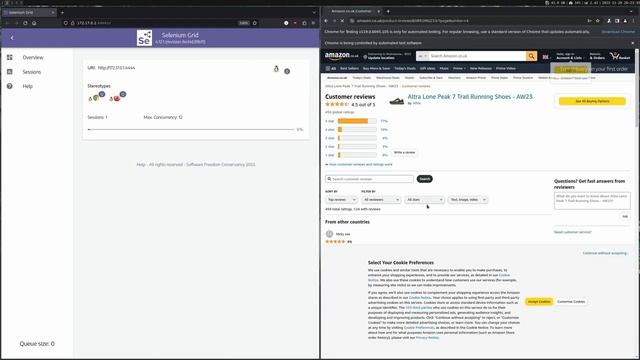Click the node usage progress bar
This screenshot has width=640, height=360.
pos(191,129)
